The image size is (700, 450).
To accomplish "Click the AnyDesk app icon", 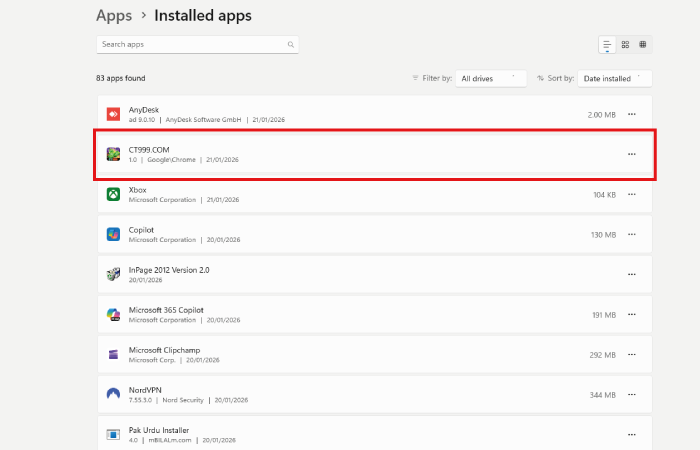I will 113,114.
